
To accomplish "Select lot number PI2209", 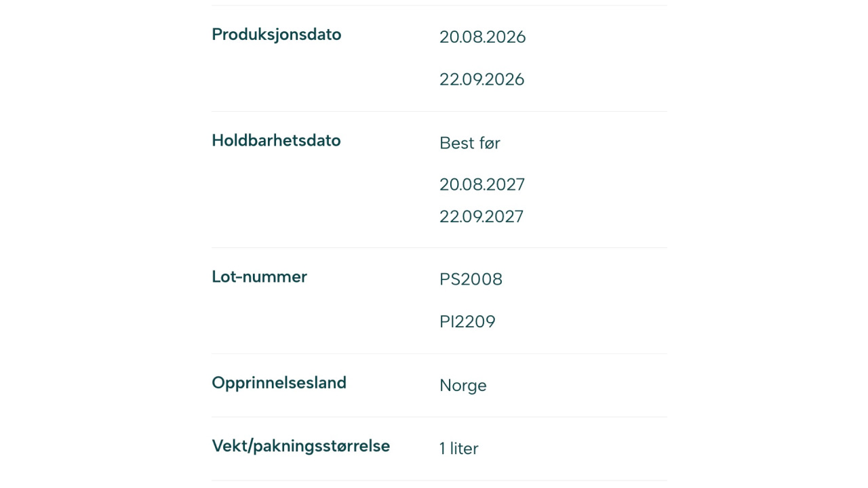I will point(467,322).
